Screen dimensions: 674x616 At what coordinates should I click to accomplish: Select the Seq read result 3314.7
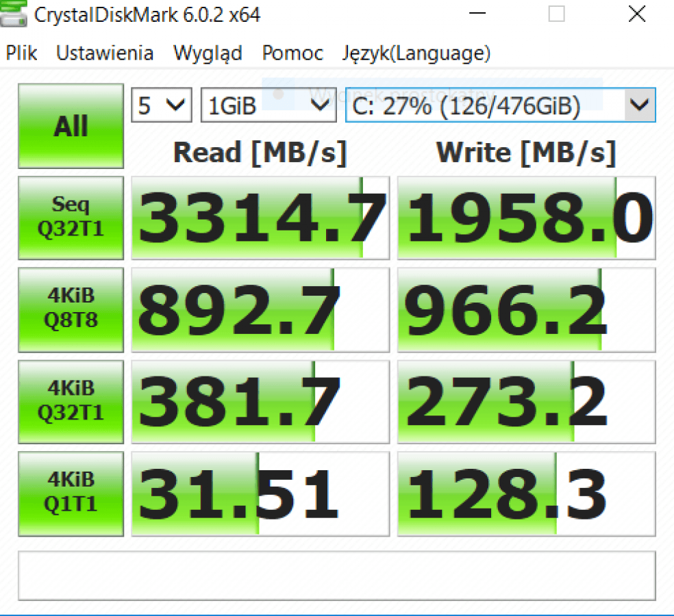coord(260,218)
